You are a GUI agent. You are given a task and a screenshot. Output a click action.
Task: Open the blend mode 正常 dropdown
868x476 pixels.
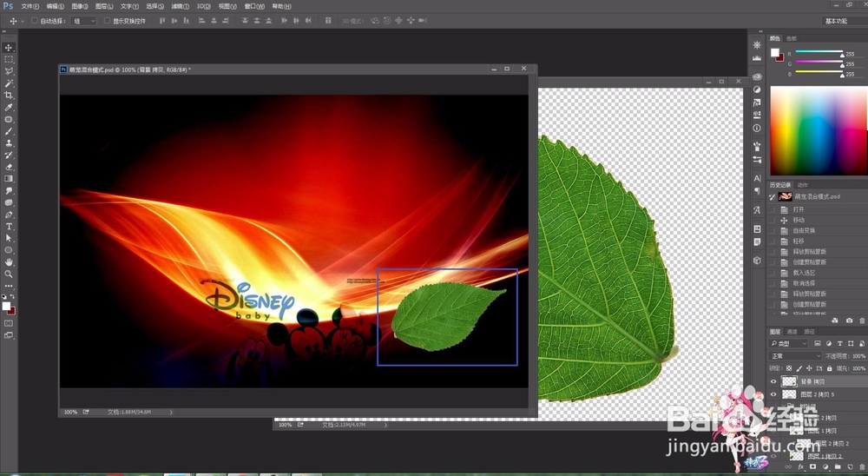(x=796, y=356)
